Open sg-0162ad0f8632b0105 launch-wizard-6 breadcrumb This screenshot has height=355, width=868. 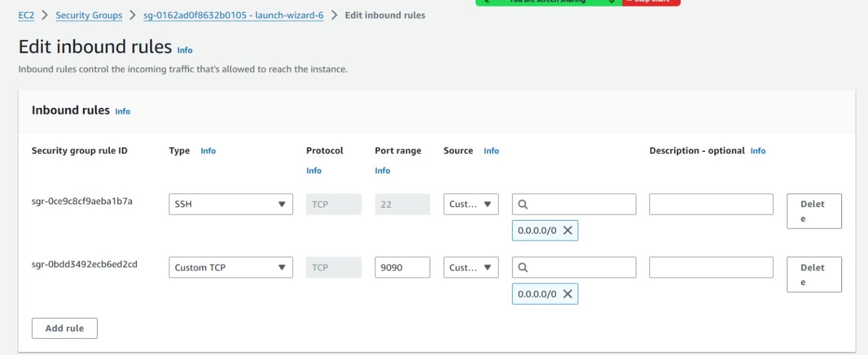pos(233,15)
